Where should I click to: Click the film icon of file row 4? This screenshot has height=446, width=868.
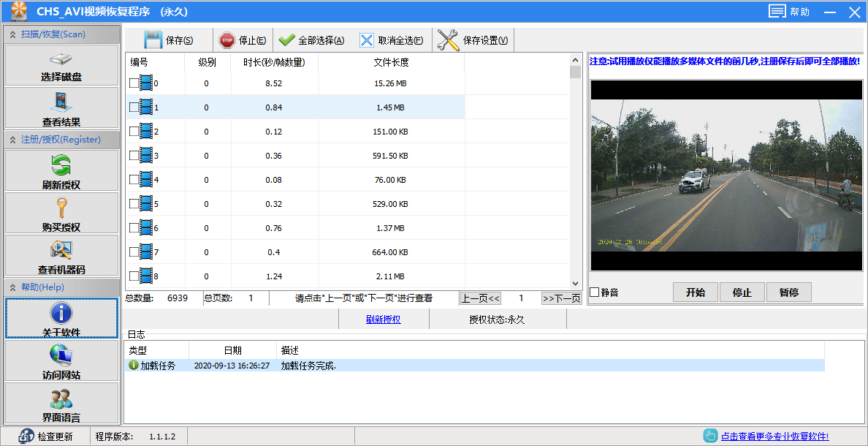click(x=146, y=180)
